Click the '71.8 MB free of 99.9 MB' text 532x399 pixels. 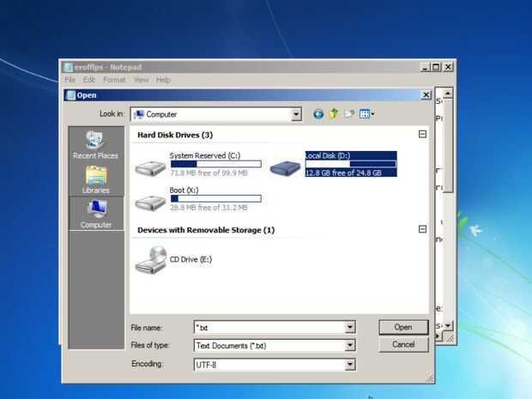click(x=209, y=173)
